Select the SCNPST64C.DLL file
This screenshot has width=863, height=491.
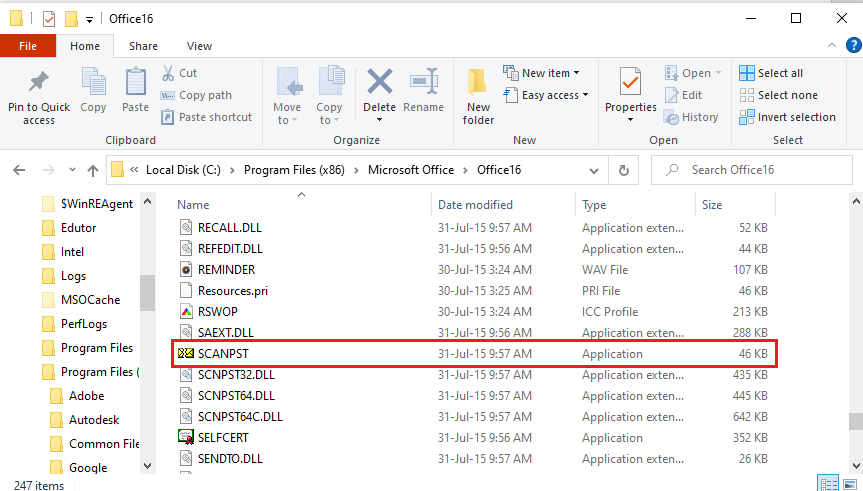tap(474, 417)
